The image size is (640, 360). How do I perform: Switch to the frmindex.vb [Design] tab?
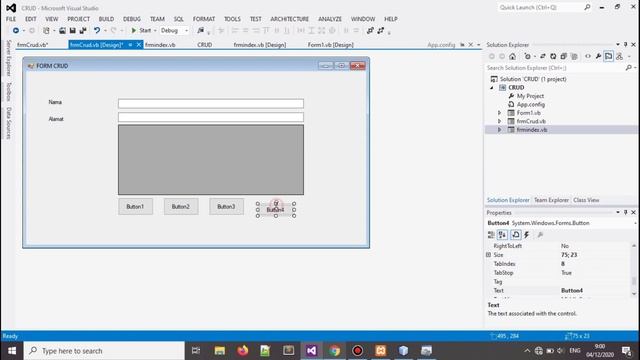[x=260, y=45]
